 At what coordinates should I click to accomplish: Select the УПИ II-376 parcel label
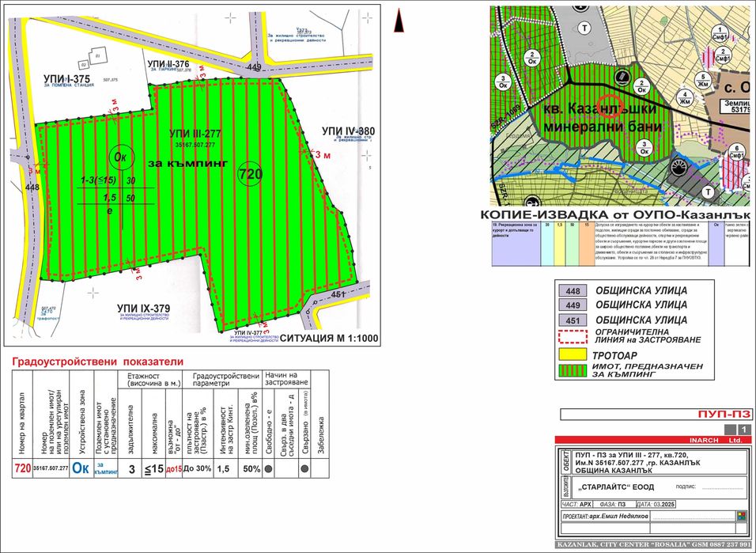pyautogui.click(x=168, y=64)
